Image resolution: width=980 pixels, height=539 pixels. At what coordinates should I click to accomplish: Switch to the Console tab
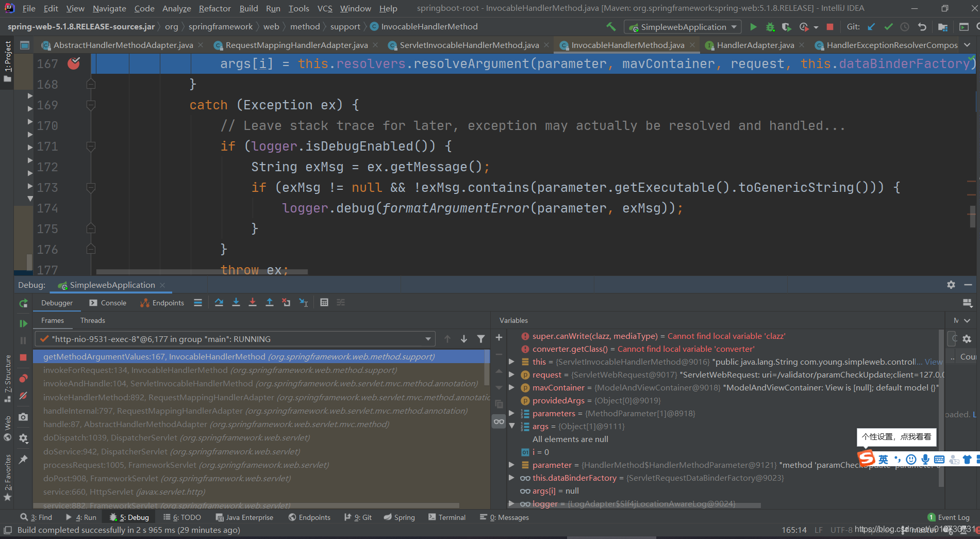click(108, 303)
